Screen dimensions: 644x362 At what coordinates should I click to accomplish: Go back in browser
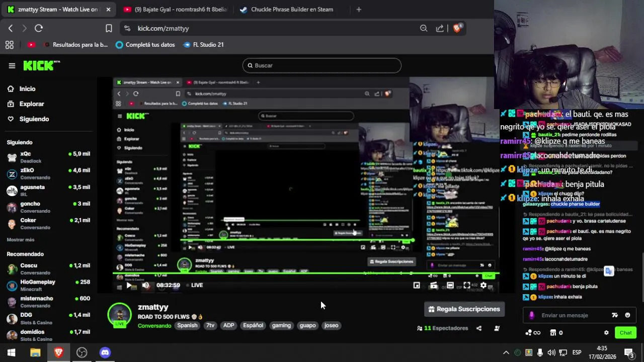tap(11, 28)
